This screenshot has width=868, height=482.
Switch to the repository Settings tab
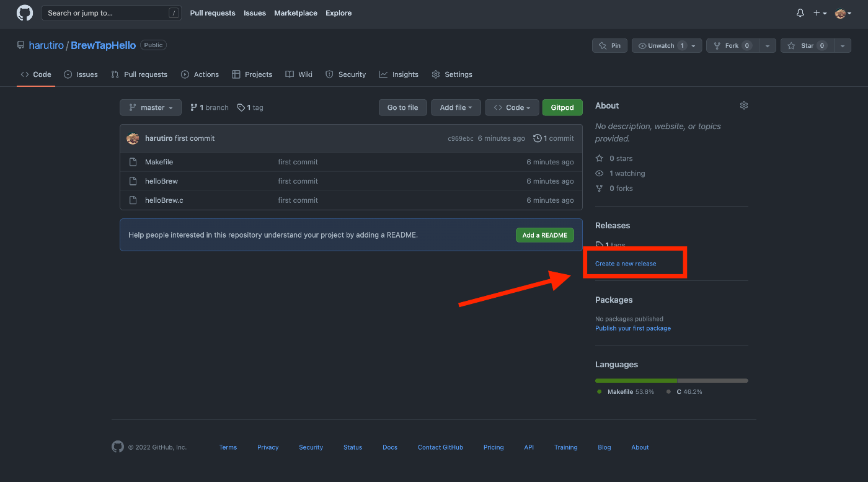pos(452,74)
